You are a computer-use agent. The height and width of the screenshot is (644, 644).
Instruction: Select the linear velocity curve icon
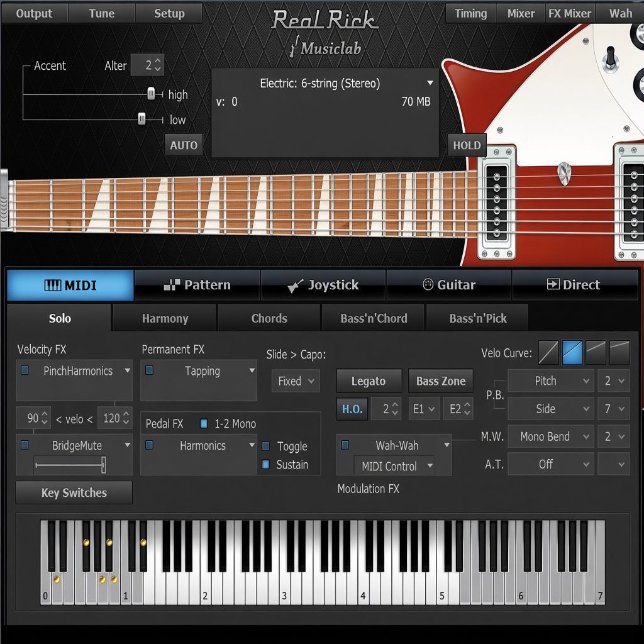click(548, 353)
